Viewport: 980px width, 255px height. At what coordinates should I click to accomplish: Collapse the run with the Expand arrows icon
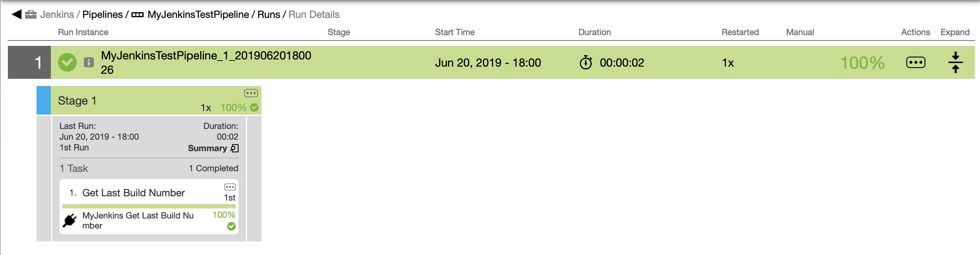[955, 62]
